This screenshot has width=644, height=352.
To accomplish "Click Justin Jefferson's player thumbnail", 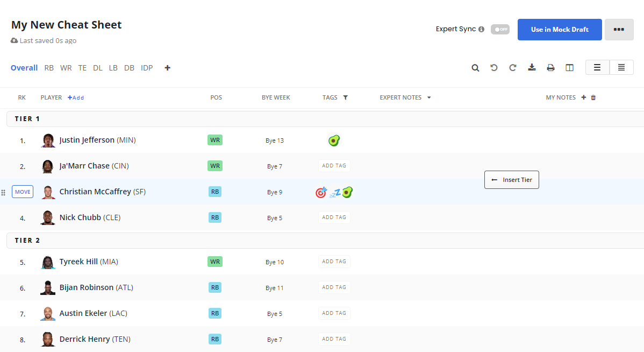I will pos(48,140).
